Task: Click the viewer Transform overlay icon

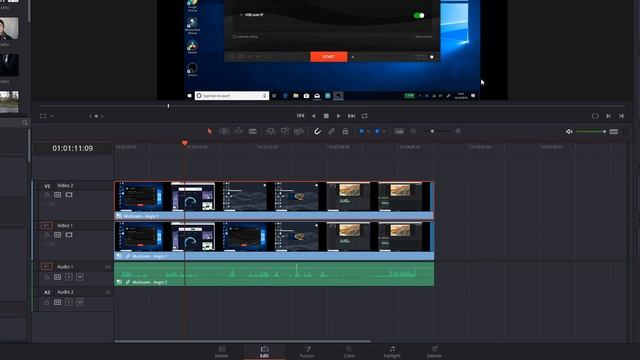Action: pyautogui.click(x=43, y=116)
